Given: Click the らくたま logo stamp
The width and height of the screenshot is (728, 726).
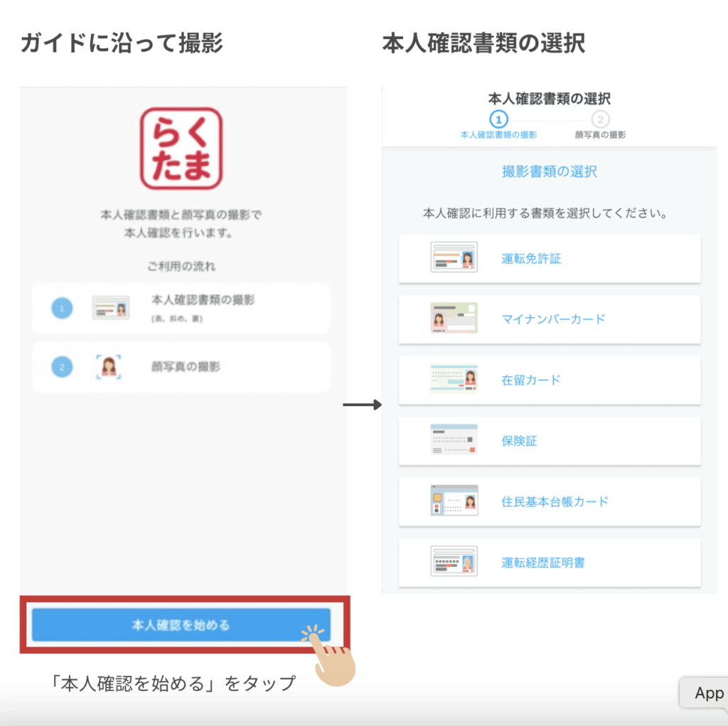Looking at the screenshot, I should point(181,149).
